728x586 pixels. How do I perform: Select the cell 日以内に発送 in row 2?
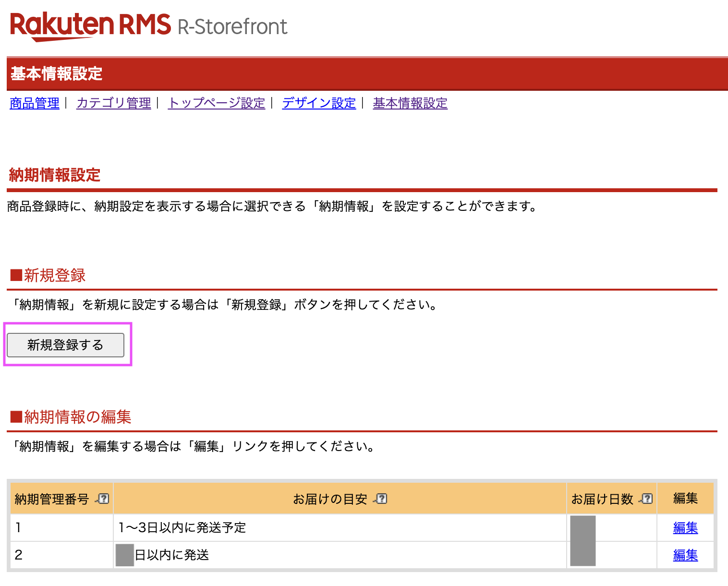(x=340, y=555)
